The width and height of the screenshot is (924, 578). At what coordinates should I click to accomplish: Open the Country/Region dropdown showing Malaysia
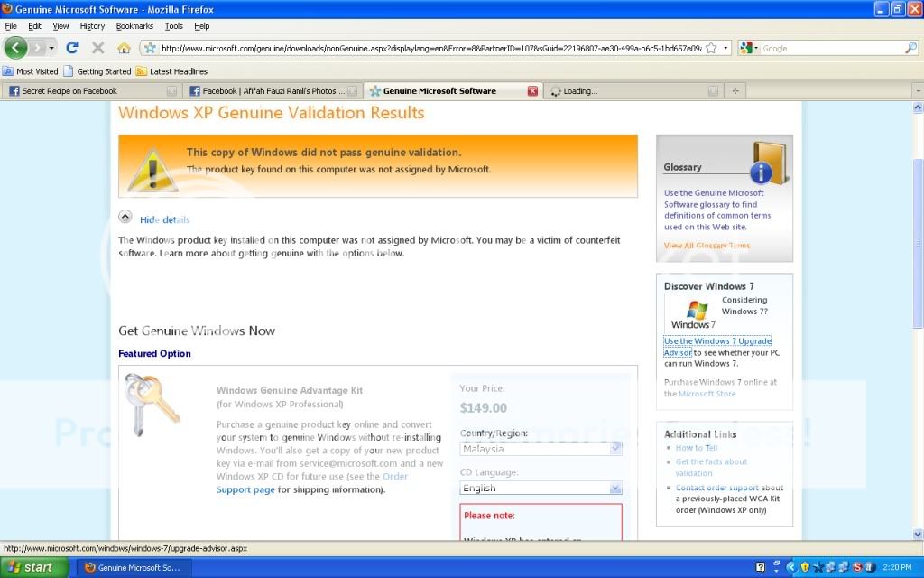(541, 449)
